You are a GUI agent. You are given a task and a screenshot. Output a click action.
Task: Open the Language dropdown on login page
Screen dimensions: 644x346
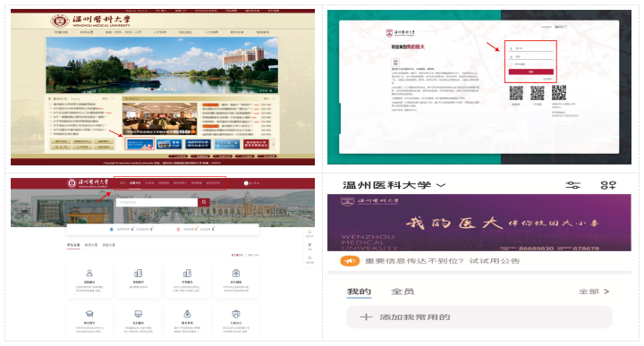coord(560,27)
